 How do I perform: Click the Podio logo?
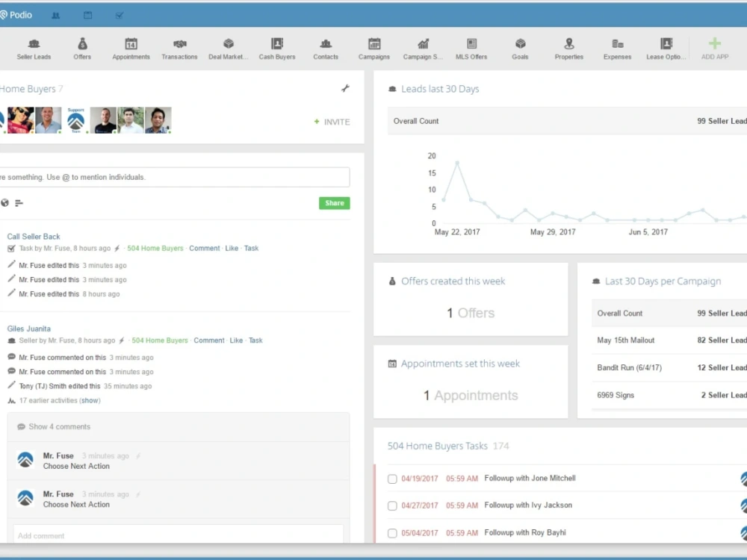pyautogui.click(x=16, y=15)
